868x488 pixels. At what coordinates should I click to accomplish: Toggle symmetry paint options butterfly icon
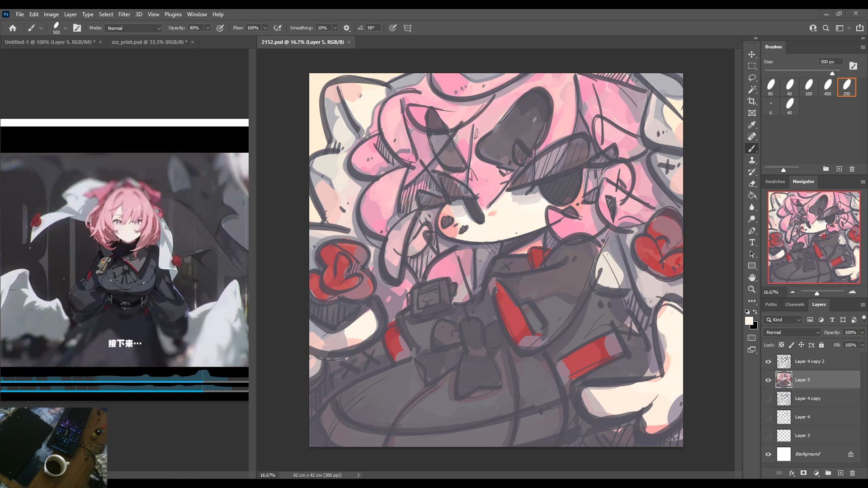pyautogui.click(x=407, y=28)
